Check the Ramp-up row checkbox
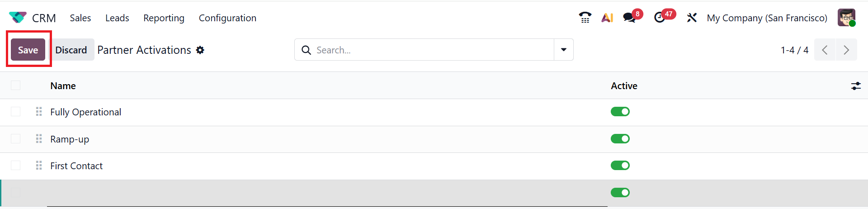This screenshot has width=868, height=209. tap(16, 139)
